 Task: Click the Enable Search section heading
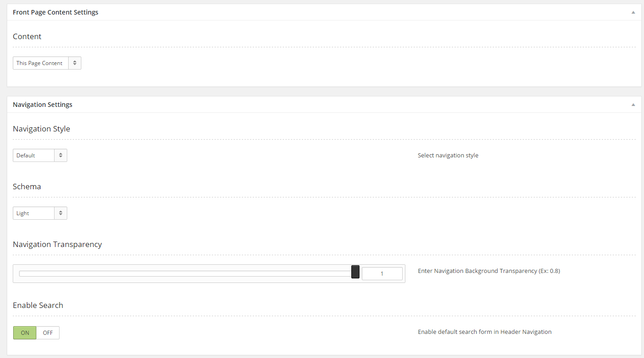click(38, 305)
